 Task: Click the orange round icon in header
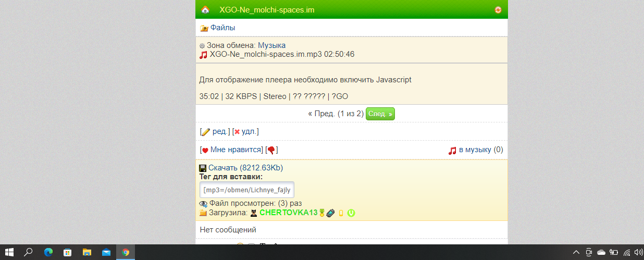coord(498,10)
